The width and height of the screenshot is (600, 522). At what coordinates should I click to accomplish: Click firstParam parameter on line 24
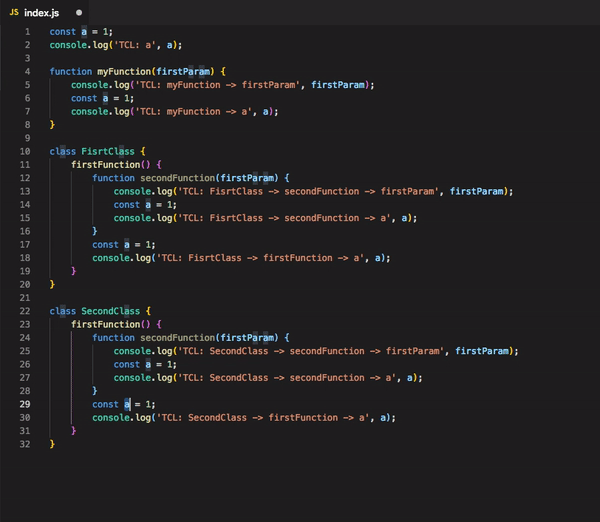[x=247, y=338]
